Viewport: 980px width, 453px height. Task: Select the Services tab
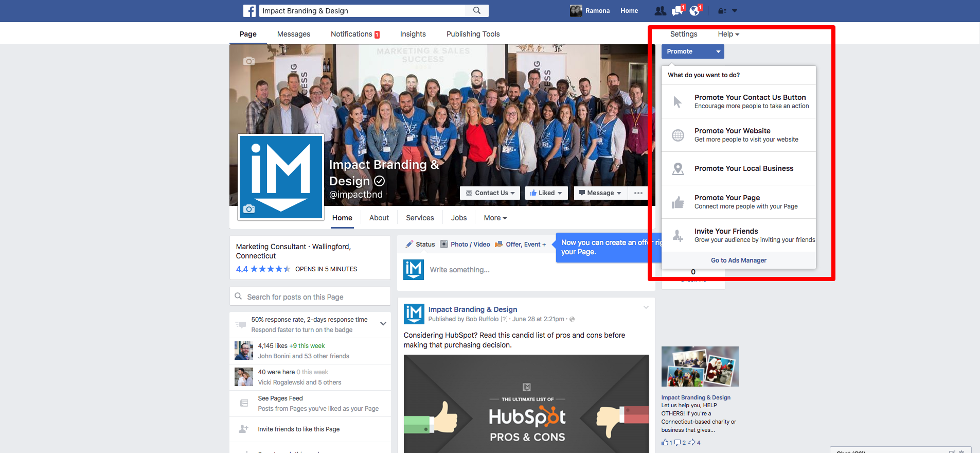coord(420,218)
